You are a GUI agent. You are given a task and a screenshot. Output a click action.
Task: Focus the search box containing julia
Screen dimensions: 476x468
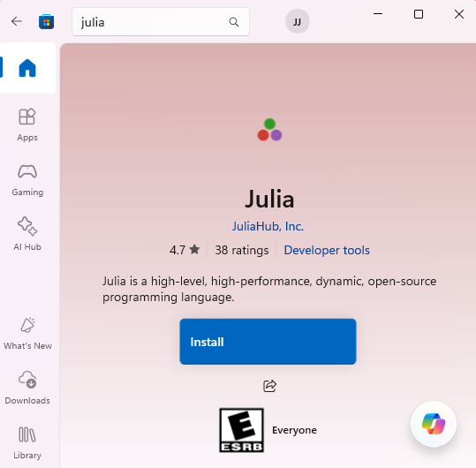pos(161,22)
